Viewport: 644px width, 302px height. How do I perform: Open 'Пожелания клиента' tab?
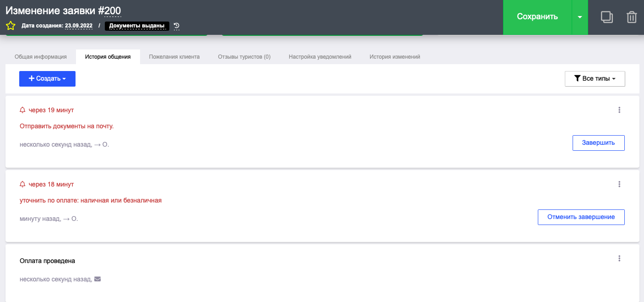click(x=174, y=57)
